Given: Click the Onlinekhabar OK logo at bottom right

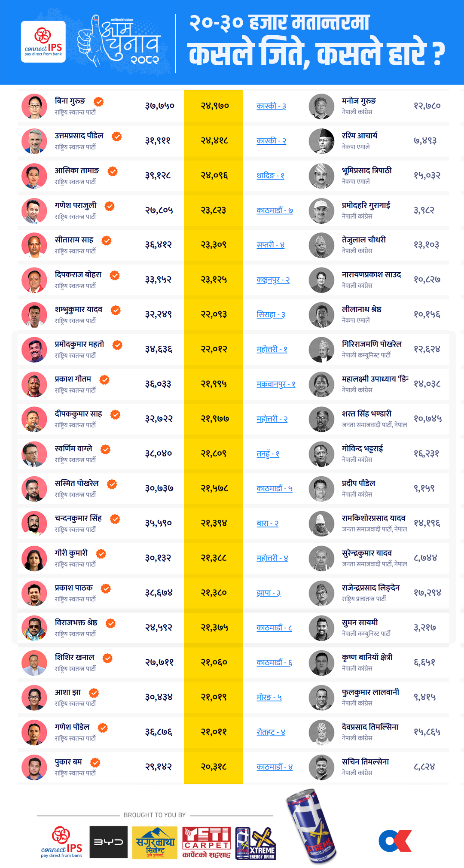Looking at the screenshot, I should point(395,841).
